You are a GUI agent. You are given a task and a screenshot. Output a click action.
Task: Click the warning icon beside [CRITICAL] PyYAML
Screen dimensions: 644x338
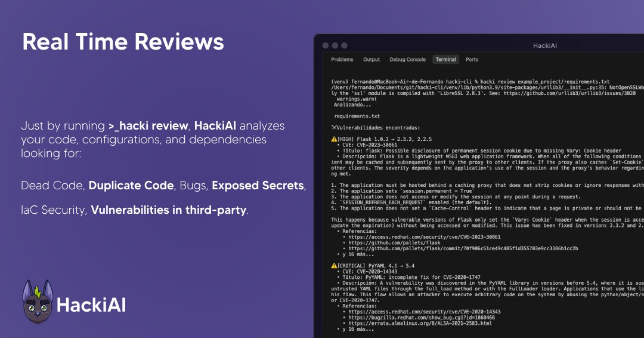334,266
